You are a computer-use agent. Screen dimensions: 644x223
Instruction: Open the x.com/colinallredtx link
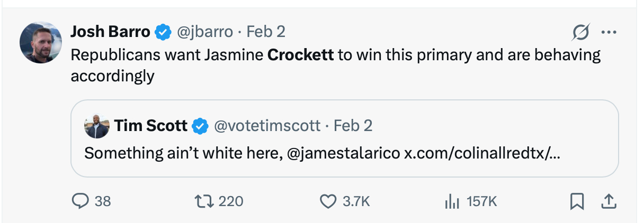point(482,153)
